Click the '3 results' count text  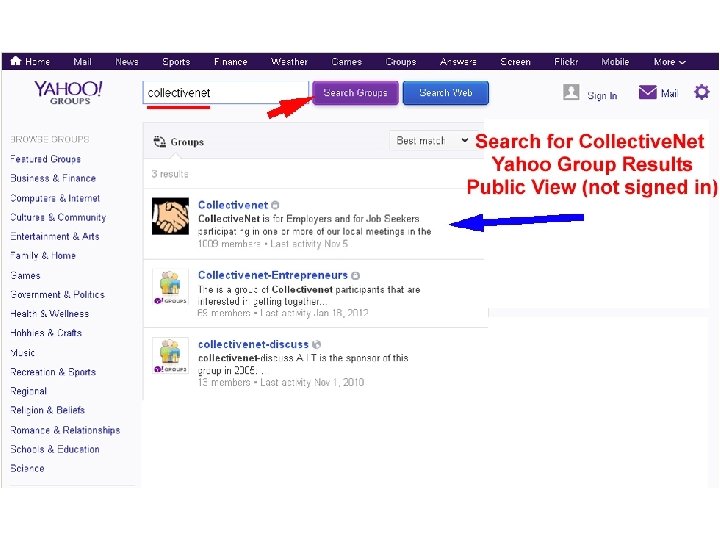click(170, 174)
